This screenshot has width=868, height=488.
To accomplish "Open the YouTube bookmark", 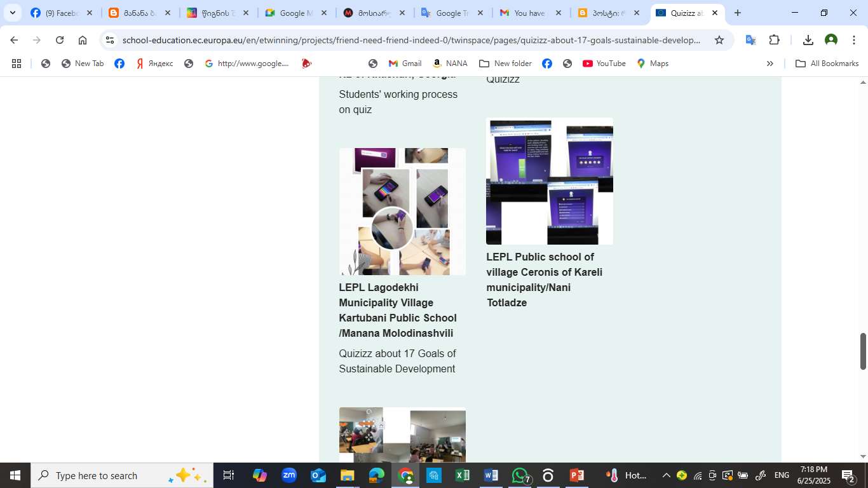I will click(x=604, y=64).
